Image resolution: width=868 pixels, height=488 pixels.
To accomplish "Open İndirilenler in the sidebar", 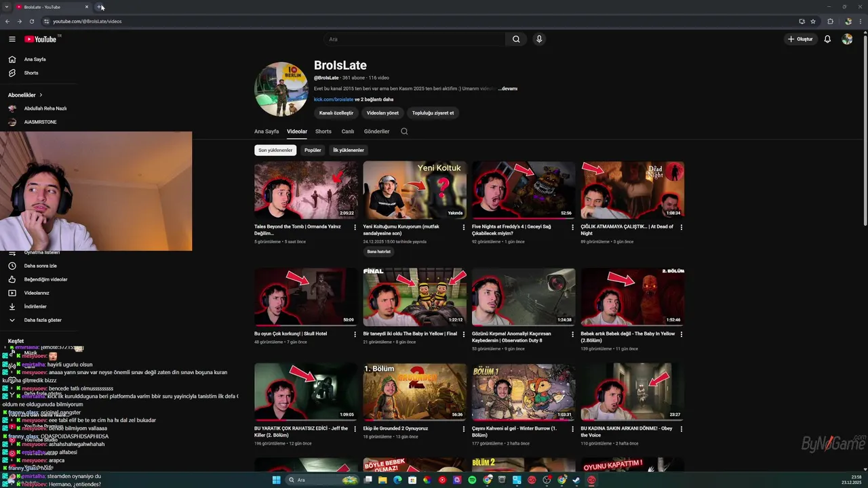I will pyautogui.click(x=35, y=306).
